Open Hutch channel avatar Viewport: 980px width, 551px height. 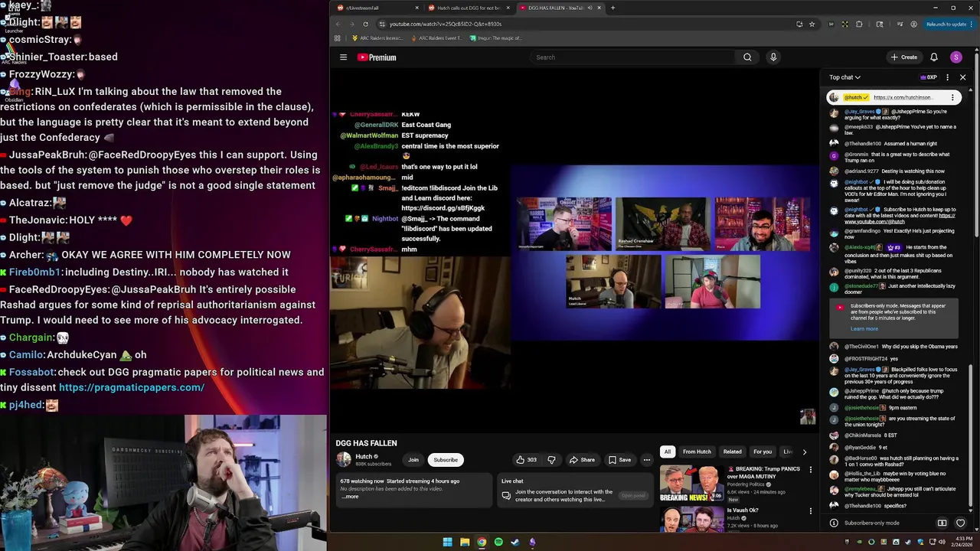[343, 459]
